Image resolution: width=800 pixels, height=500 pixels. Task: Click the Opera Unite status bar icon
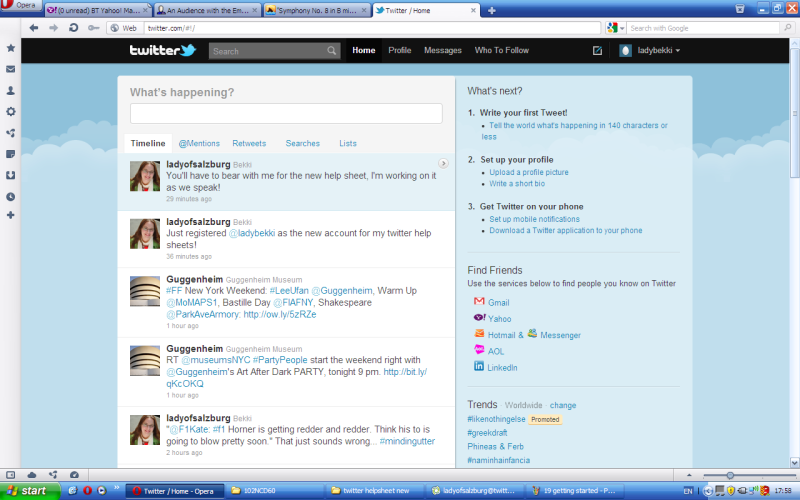pyautogui.click(x=53, y=474)
